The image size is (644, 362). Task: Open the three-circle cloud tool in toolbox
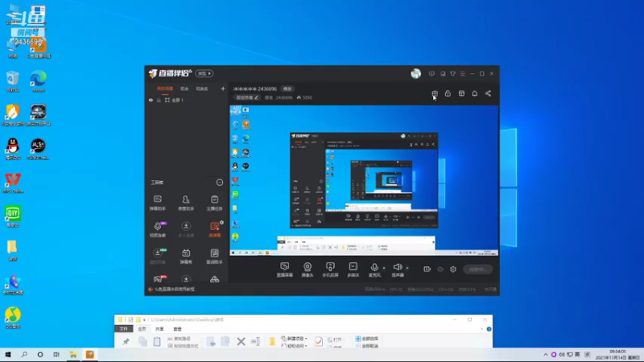(x=214, y=279)
